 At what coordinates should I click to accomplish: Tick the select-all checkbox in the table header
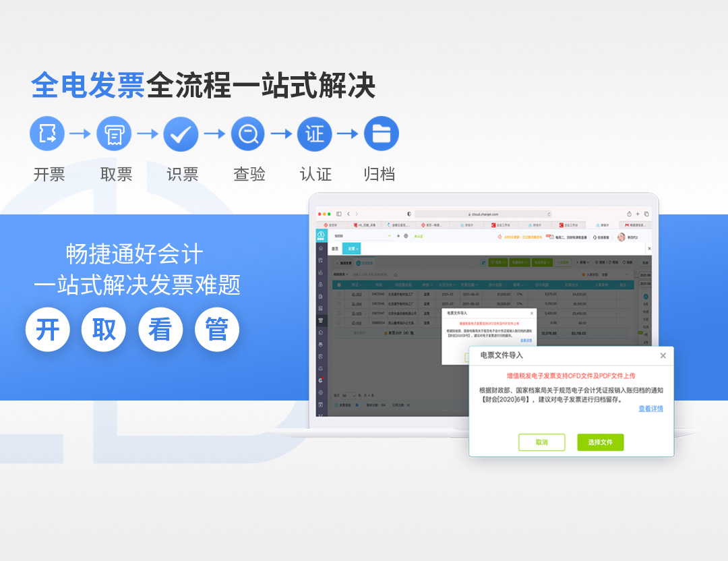(x=339, y=285)
